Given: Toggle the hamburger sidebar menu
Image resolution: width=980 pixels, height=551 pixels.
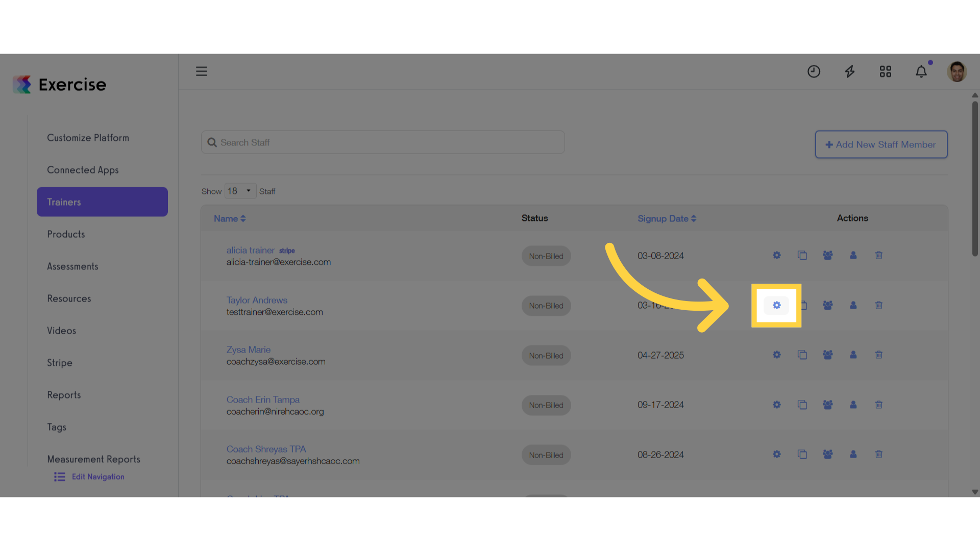Looking at the screenshot, I should [x=202, y=71].
